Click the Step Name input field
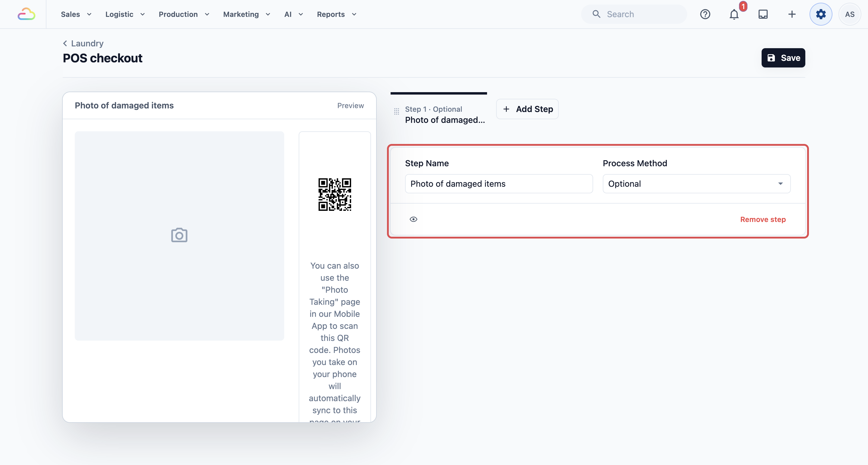 coord(499,183)
